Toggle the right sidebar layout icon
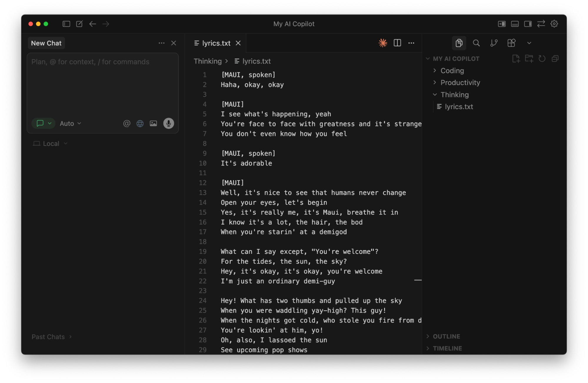Screen dimensions: 588x383 528,24
